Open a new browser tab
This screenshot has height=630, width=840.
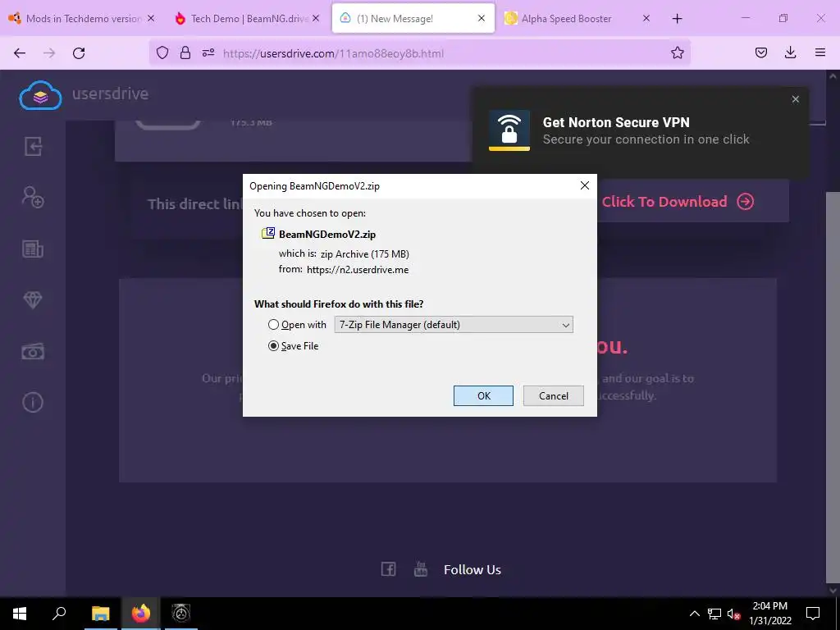(677, 19)
